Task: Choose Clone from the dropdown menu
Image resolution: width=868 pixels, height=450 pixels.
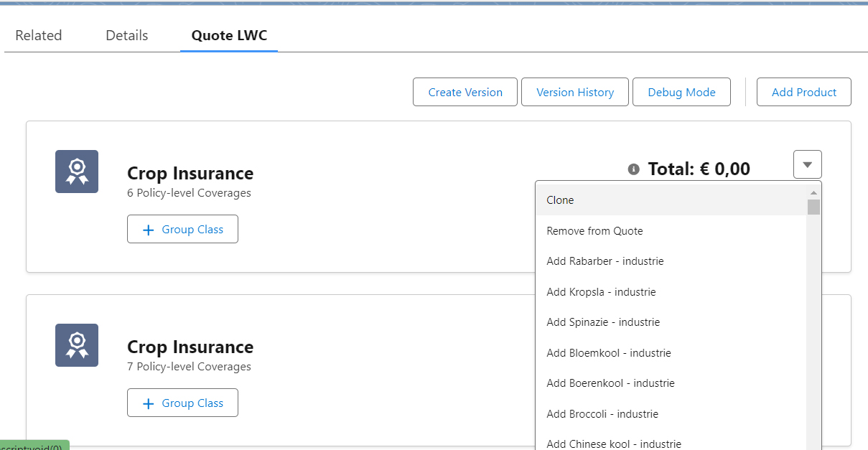Action: click(x=560, y=200)
